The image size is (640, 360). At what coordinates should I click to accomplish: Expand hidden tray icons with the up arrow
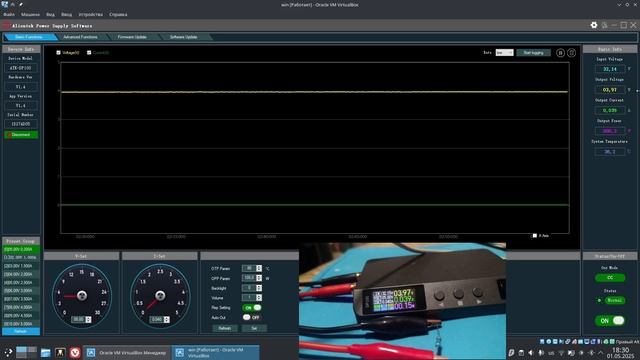[x=601, y=353]
